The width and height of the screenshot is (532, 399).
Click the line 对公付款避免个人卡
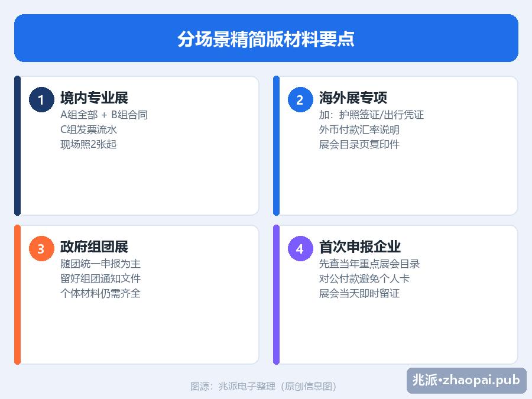364,278
